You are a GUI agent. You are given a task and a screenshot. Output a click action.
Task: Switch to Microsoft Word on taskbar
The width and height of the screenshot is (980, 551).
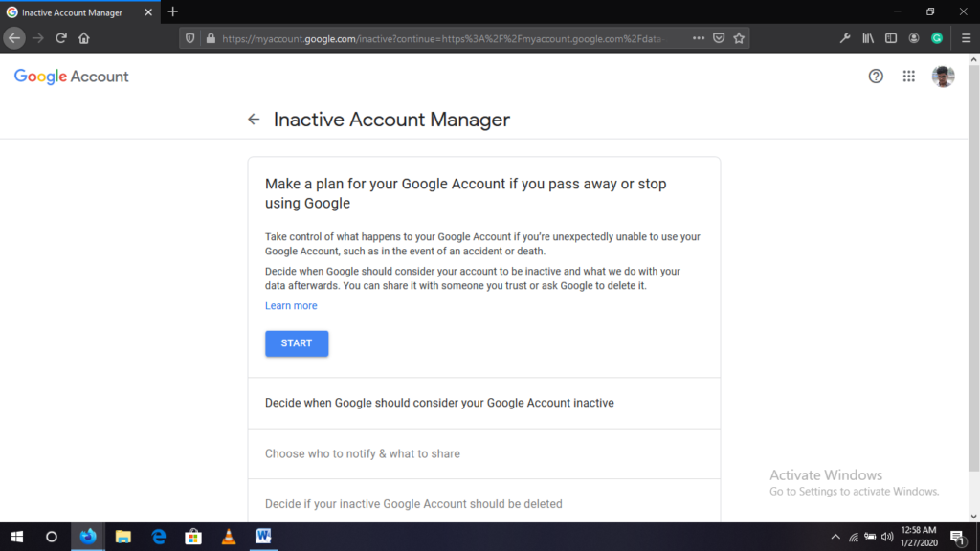pos(263,537)
